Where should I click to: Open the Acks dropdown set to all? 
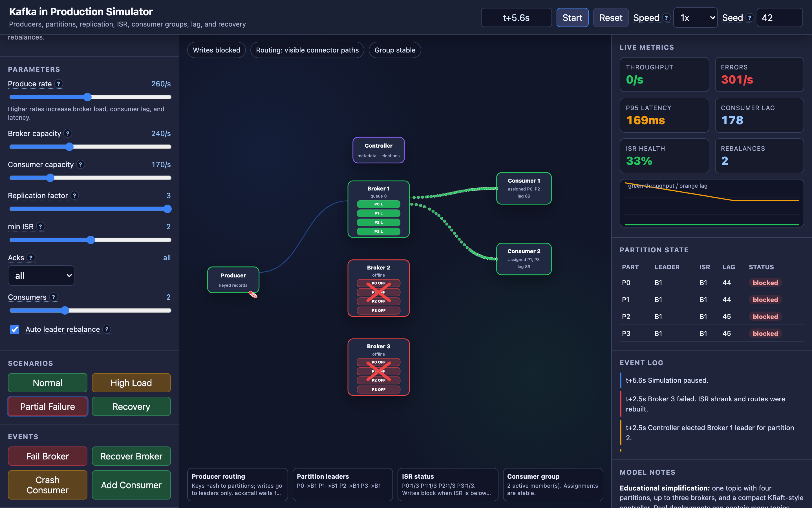pos(41,275)
